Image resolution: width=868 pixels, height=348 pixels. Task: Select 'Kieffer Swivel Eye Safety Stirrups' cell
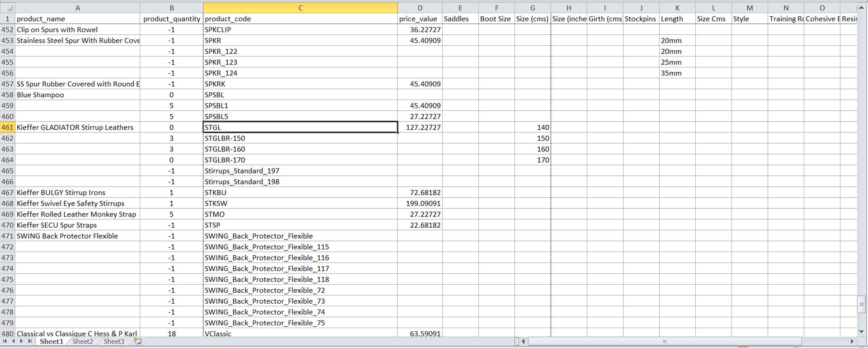(78, 203)
